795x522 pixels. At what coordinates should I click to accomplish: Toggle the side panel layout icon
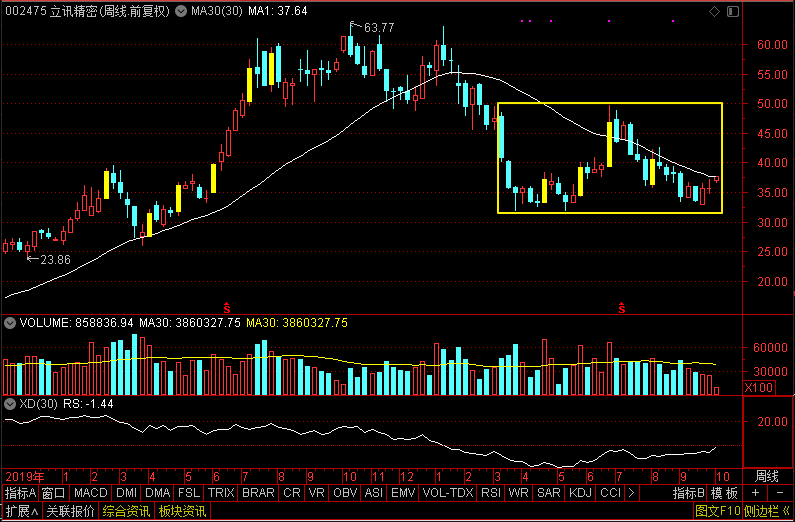[x=733, y=11]
